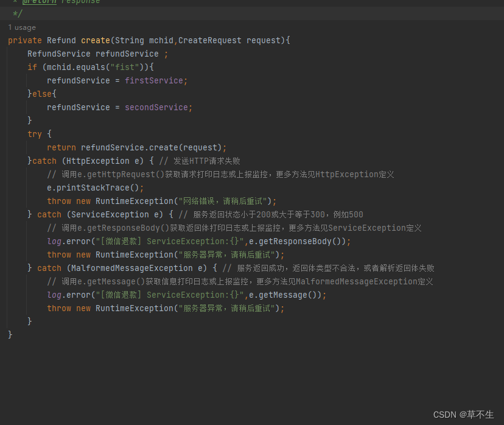Click the 'secondService' identifier
504x425 pixels.
(x=156, y=107)
